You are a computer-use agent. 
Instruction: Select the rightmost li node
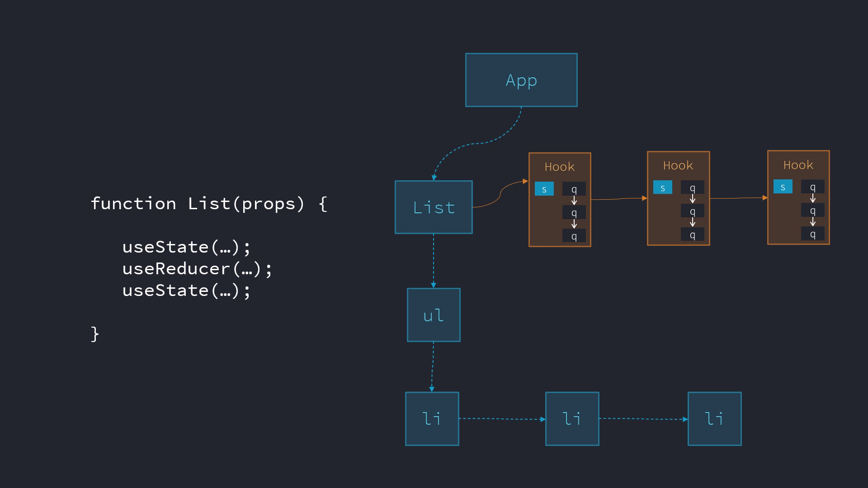715,419
